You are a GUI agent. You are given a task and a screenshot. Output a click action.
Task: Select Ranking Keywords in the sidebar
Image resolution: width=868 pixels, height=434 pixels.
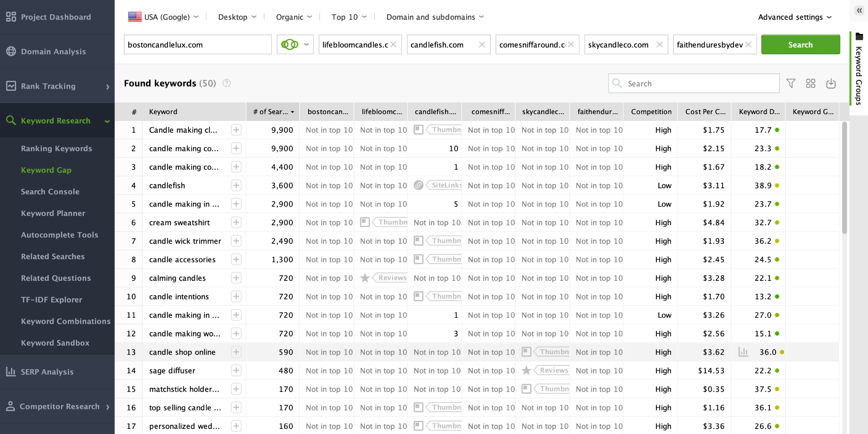pyautogui.click(x=56, y=148)
